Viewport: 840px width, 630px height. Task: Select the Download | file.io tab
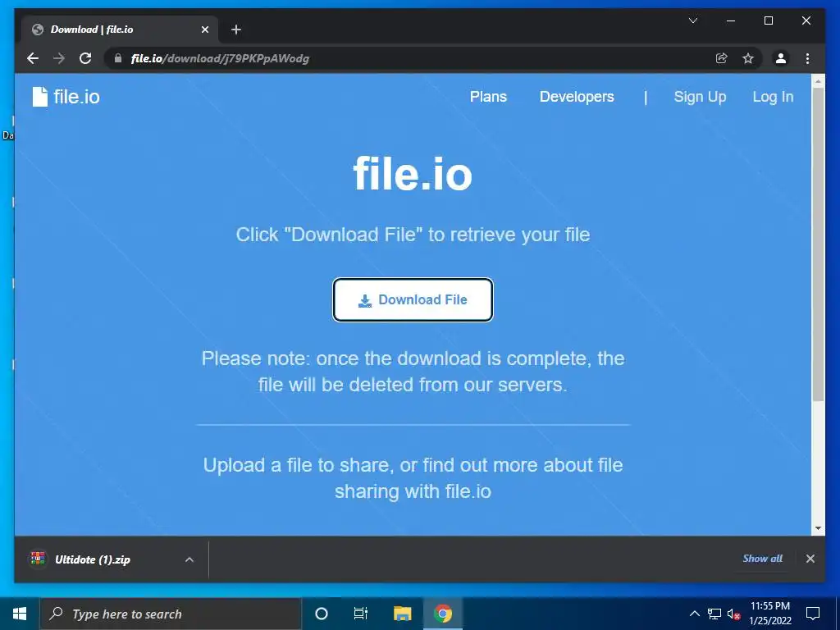pos(120,30)
